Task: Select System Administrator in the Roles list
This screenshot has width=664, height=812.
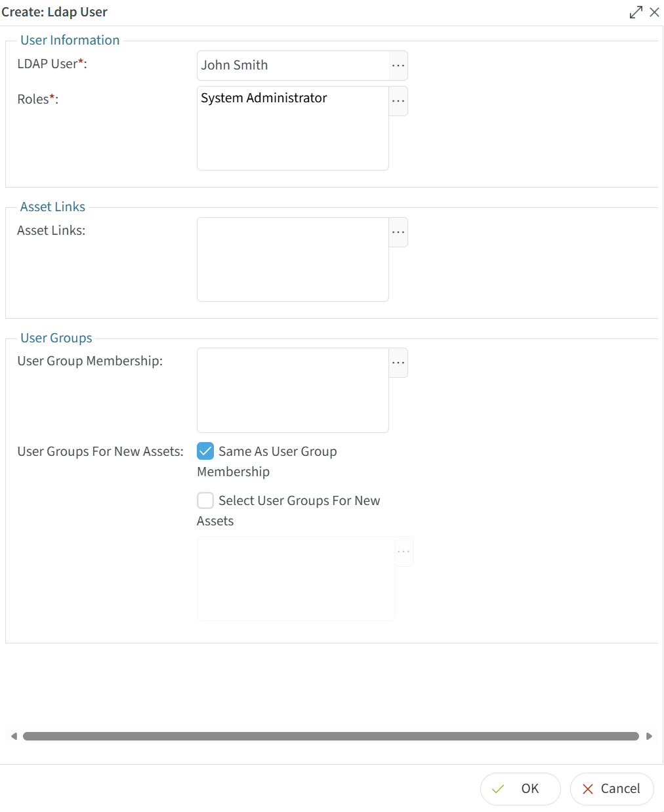Action: [264, 98]
